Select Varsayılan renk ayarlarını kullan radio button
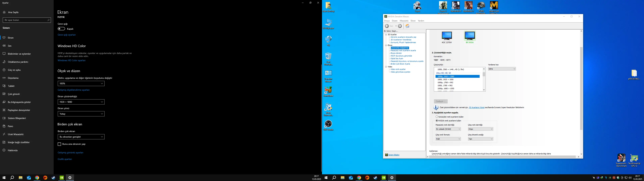 click(437, 117)
